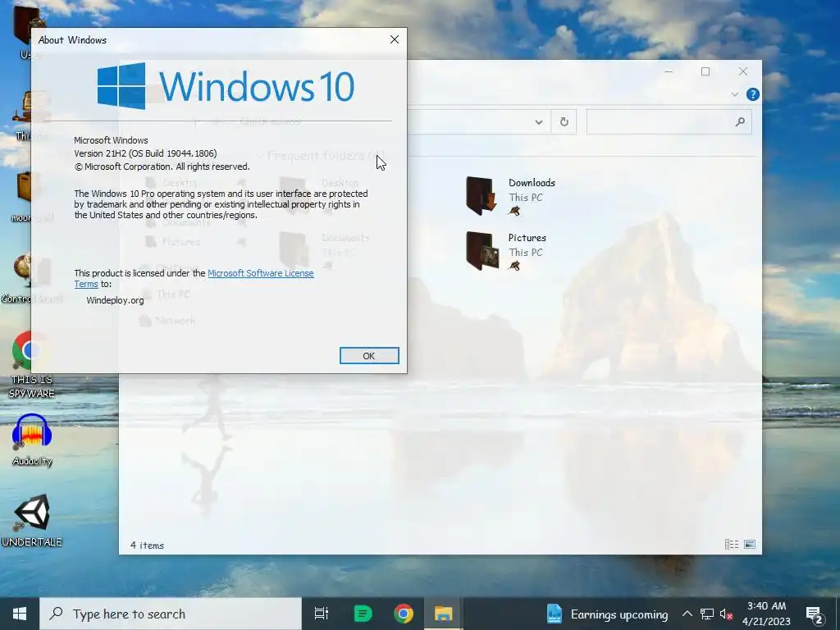
Task: Select File Explorer taskbar icon
Action: [444, 614]
